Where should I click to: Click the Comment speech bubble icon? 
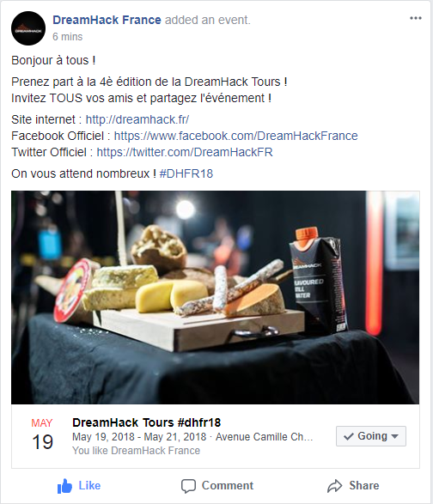(188, 486)
